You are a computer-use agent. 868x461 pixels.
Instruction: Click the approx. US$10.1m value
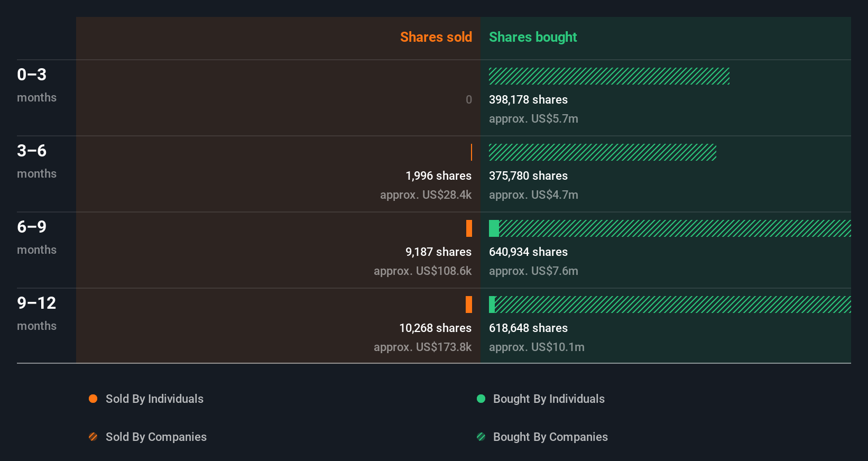click(x=537, y=347)
